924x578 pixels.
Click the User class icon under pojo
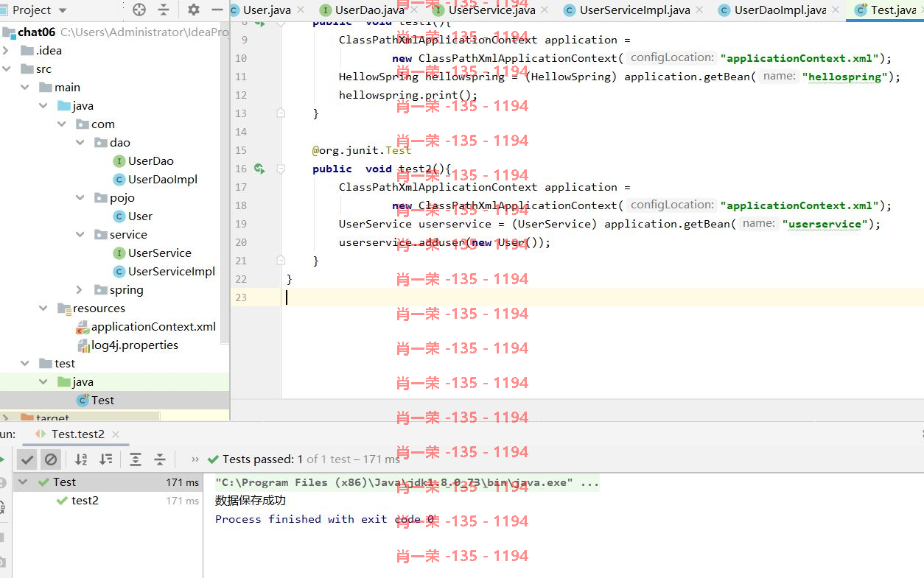coord(119,216)
